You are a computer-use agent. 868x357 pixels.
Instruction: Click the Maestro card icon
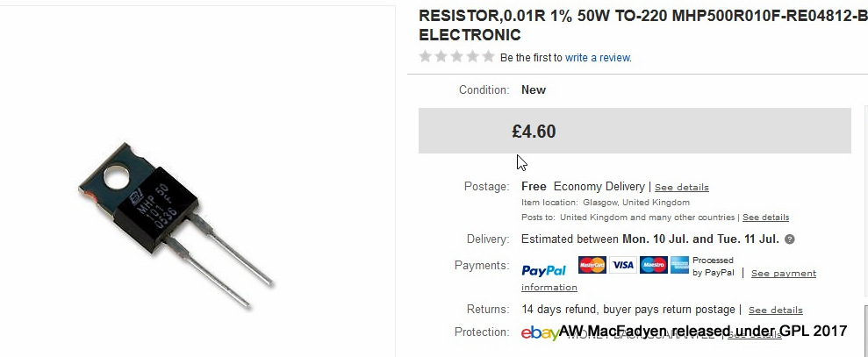click(x=653, y=265)
